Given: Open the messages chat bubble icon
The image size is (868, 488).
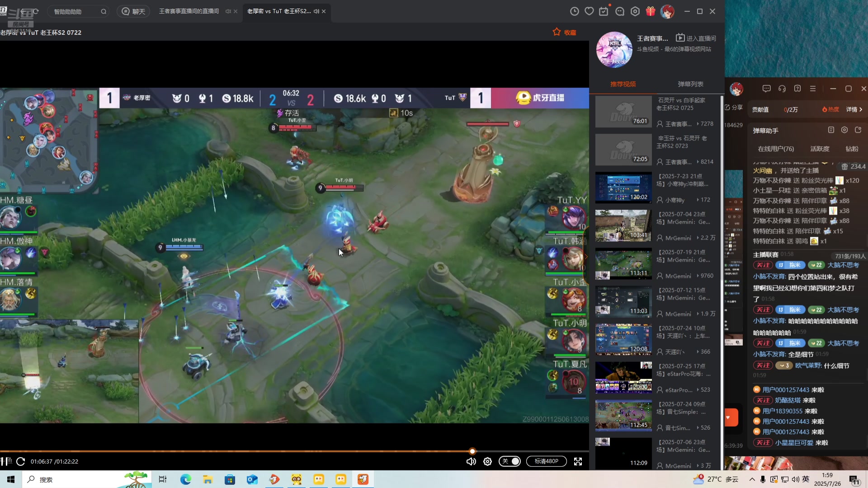Looking at the screenshot, I should [x=620, y=11].
